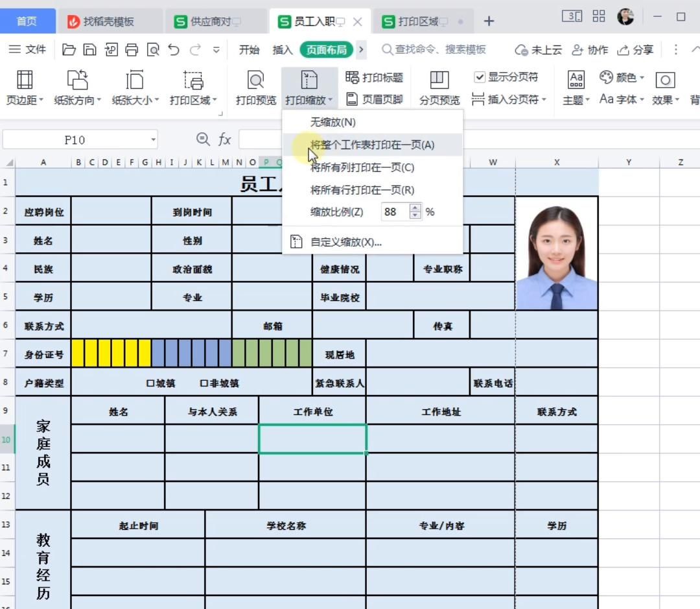Switch to the 插入 ribbon tab
This screenshot has height=609, width=700.
click(283, 49)
